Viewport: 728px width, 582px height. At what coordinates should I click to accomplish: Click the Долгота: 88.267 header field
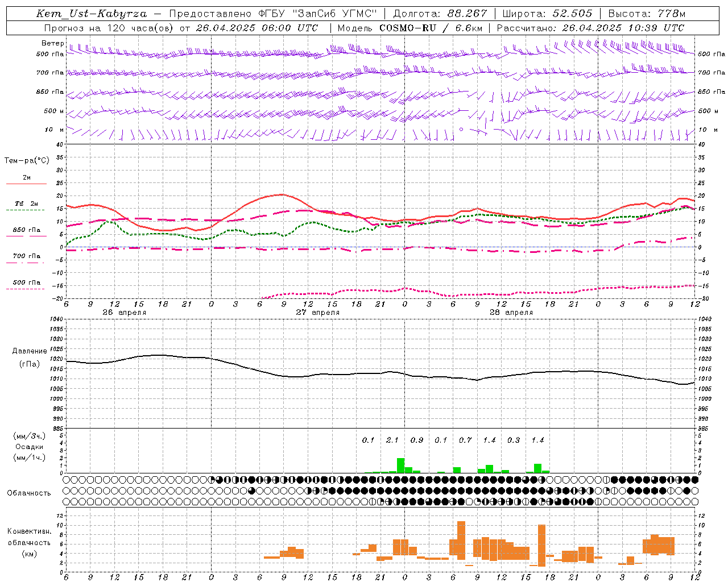pos(440,14)
